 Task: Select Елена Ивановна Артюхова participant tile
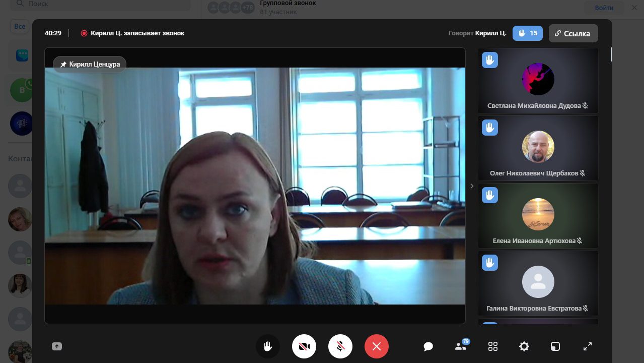(x=538, y=215)
